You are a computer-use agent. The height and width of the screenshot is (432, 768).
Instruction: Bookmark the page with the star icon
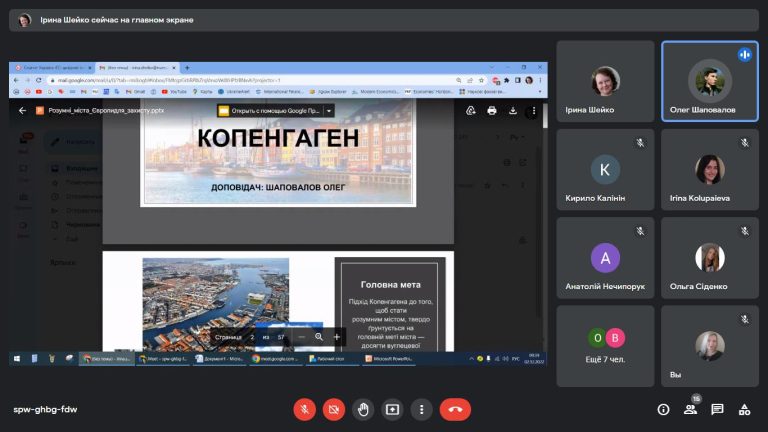[481, 80]
